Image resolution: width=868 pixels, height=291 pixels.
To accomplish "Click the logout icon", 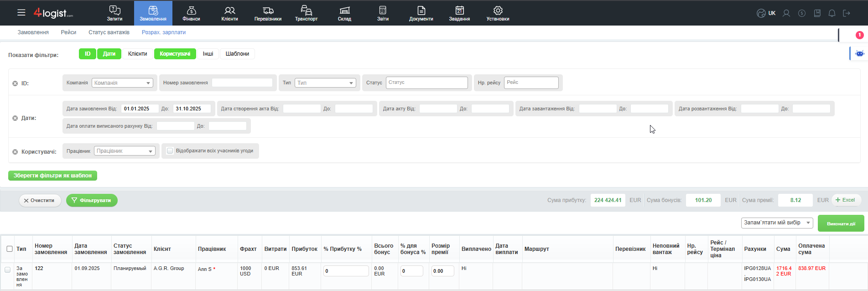I will pos(847,13).
